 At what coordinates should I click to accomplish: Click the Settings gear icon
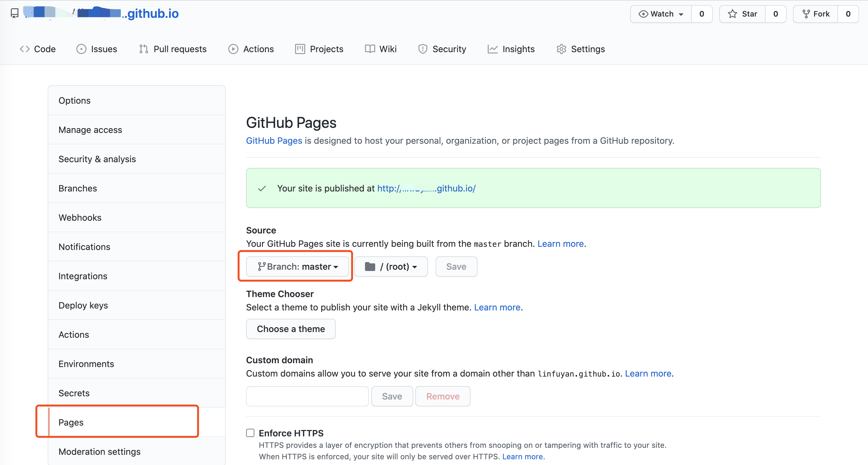click(x=561, y=49)
